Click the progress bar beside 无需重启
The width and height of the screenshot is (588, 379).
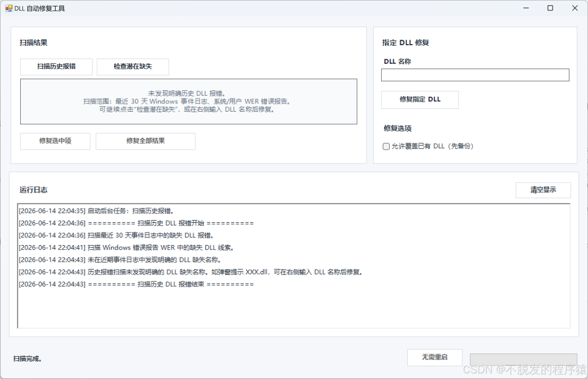click(x=524, y=359)
